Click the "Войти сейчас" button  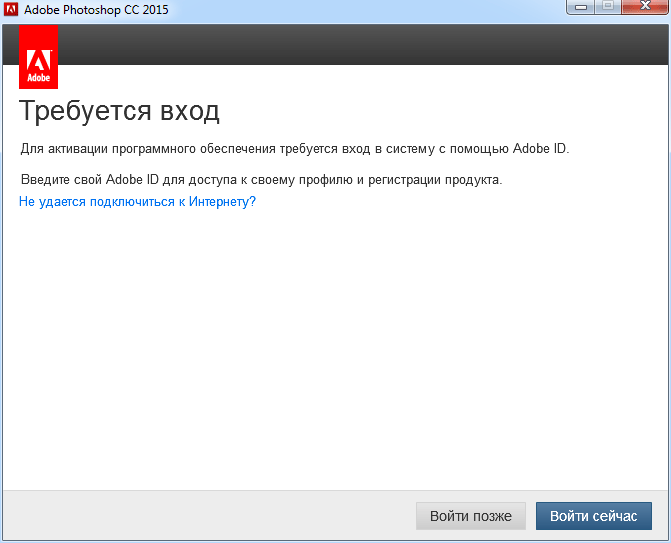click(594, 516)
